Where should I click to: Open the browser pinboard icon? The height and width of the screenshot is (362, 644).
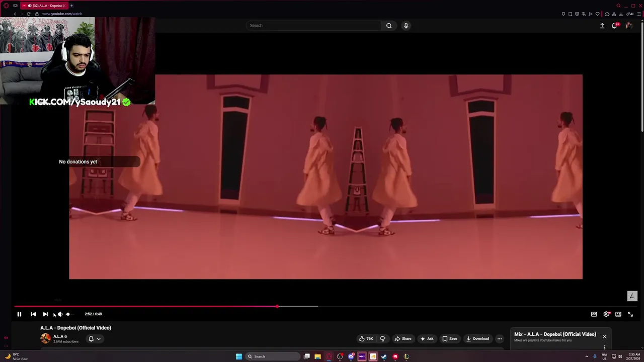pos(563,14)
